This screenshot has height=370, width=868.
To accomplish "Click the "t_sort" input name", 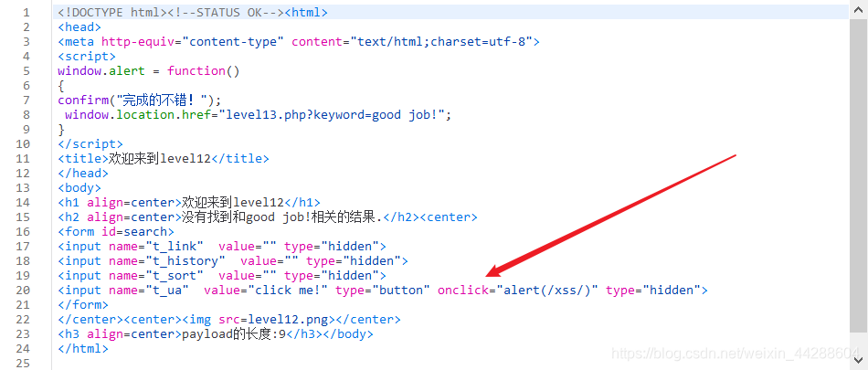I will click(175, 275).
